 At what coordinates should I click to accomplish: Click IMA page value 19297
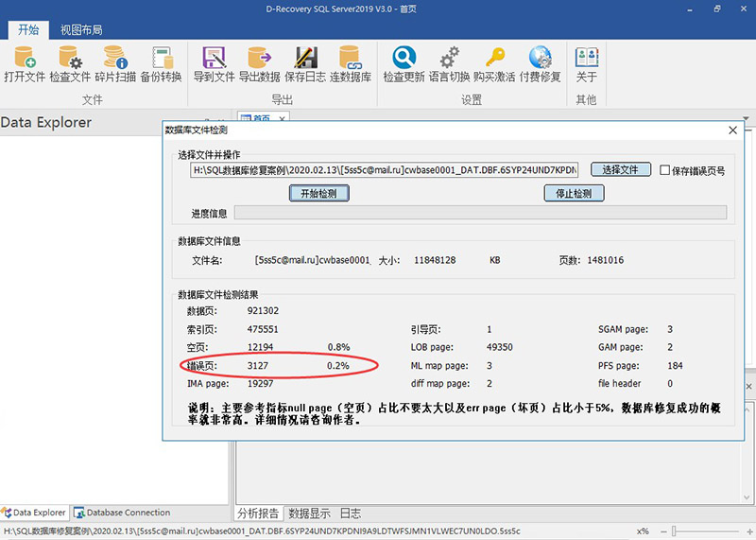260,384
